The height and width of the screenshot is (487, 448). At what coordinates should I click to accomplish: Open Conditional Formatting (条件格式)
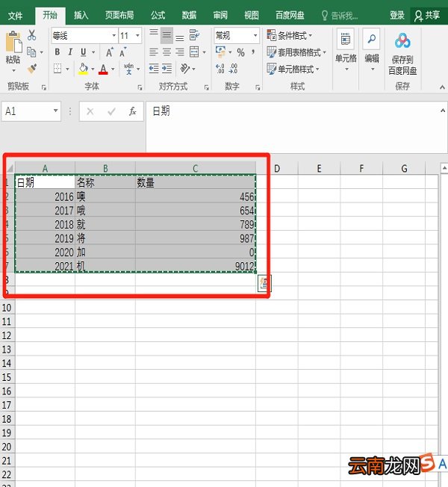click(290, 35)
